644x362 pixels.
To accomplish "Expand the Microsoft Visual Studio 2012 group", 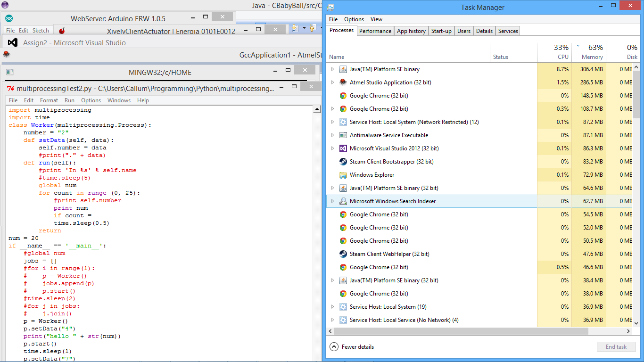I will (x=332, y=148).
